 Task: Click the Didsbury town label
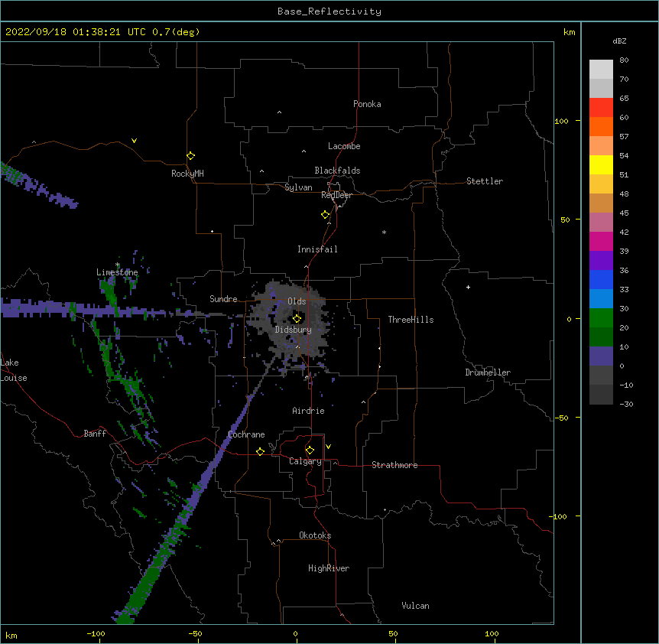point(294,330)
